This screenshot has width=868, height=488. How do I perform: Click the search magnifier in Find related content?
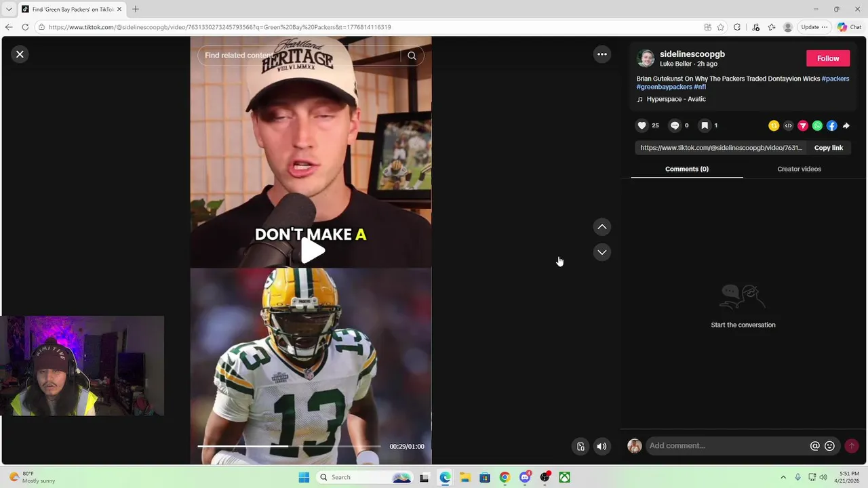[x=412, y=56]
